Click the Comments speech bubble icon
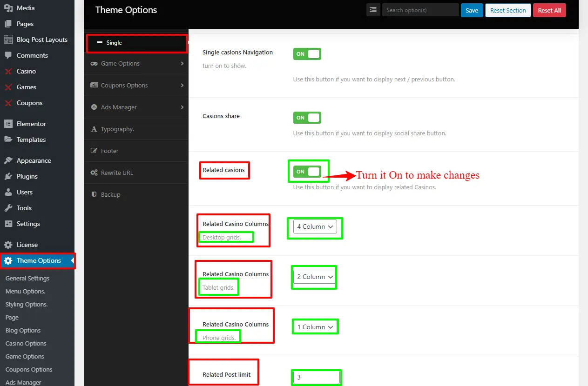The image size is (588, 386). pyautogui.click(x=8, y=55)
